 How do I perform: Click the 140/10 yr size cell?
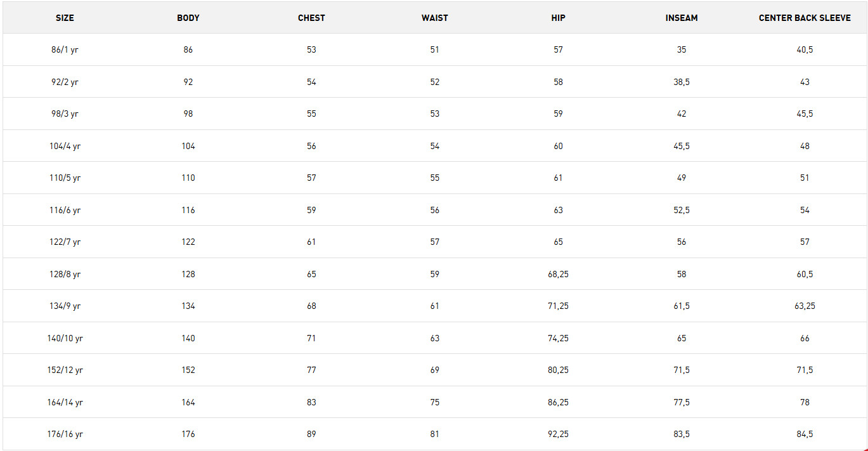point(65,338)
